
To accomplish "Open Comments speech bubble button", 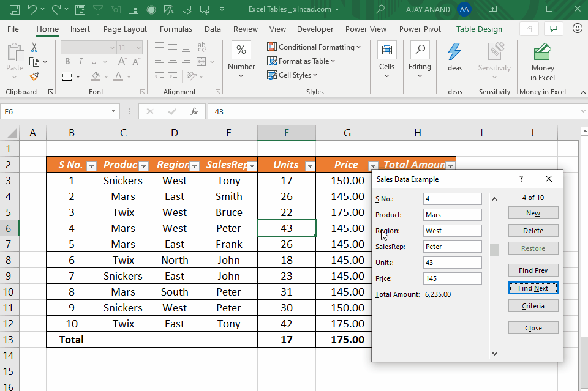I will pyautogui.click(x=553, y=29).
